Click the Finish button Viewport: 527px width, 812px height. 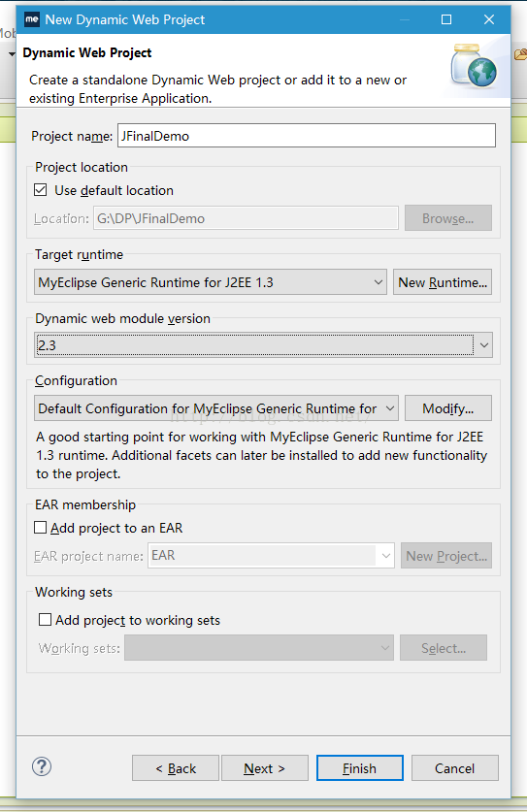pos(360,768)
